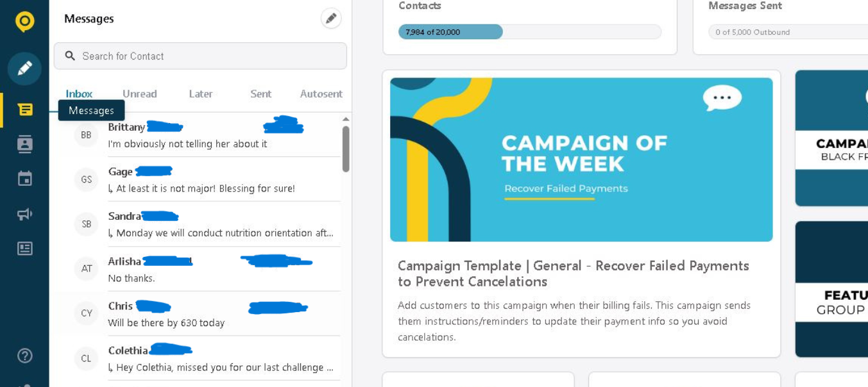This screenshot has width=868, height=387.
Task: Switch to the Later tab
Action: tap(201, 94)
